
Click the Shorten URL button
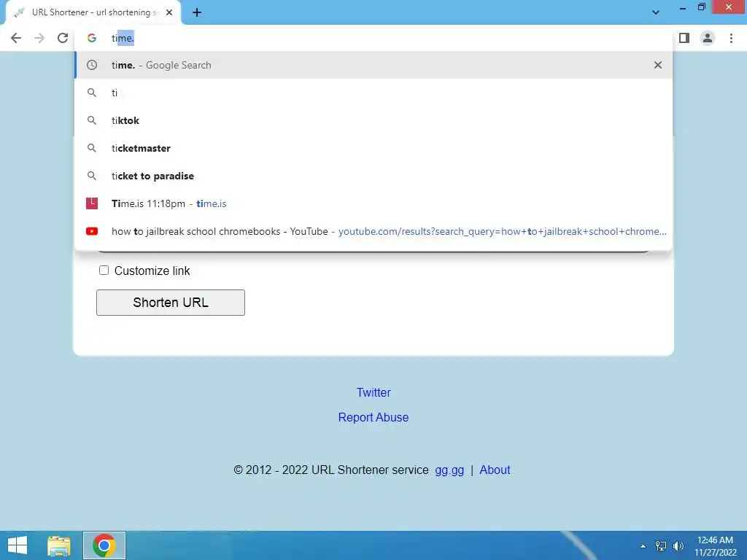click(x=171, y=303)
